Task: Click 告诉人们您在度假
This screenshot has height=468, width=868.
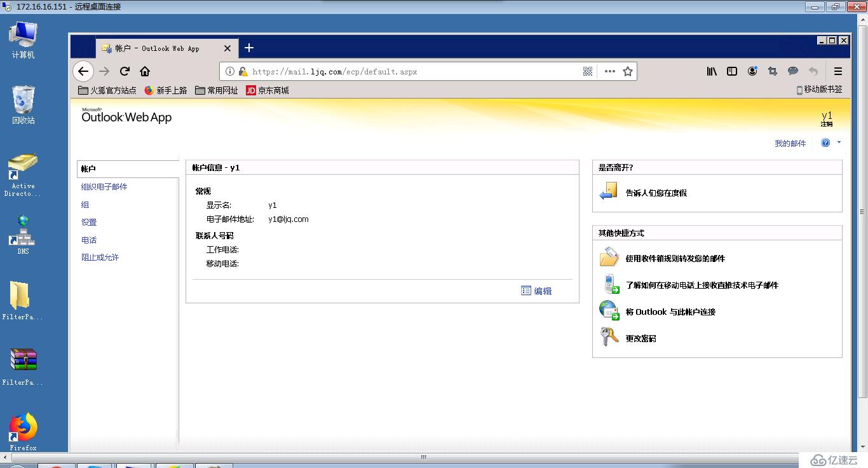Action: (x=656, y=193)
